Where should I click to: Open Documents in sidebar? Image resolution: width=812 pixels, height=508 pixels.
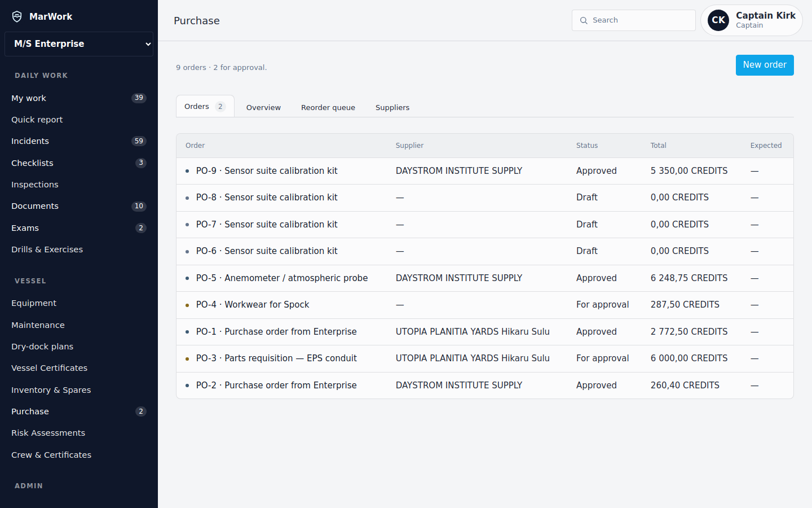pos(79,206)
